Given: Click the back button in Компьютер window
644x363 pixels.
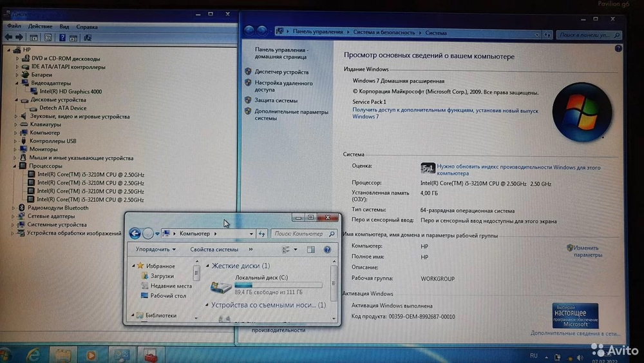Looking at the screenshot, I should point(135,233).
